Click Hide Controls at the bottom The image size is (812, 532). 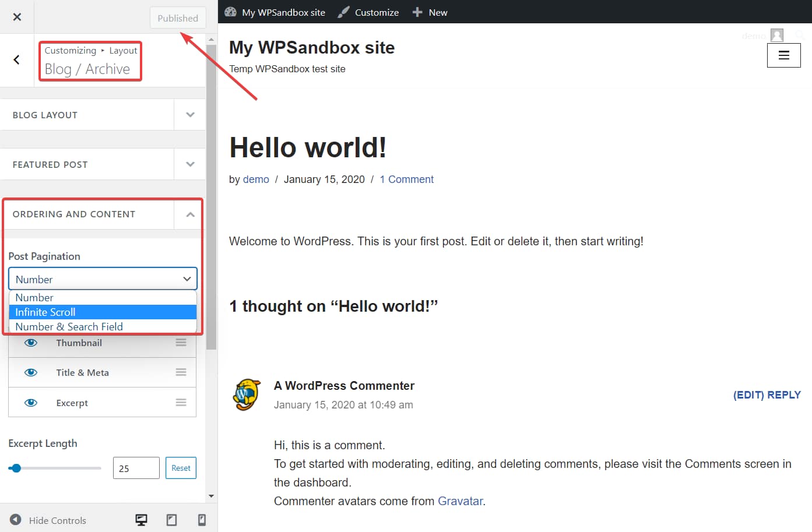coord(50,520)
